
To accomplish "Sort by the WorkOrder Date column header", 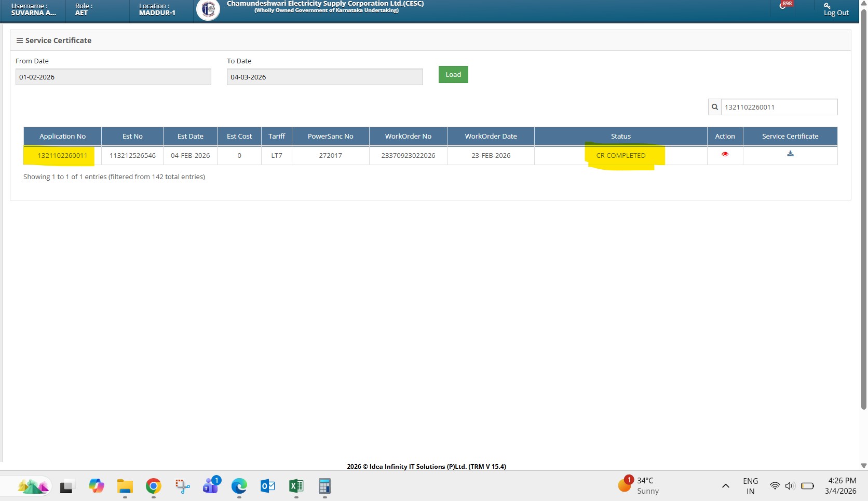I will (491, 136).
